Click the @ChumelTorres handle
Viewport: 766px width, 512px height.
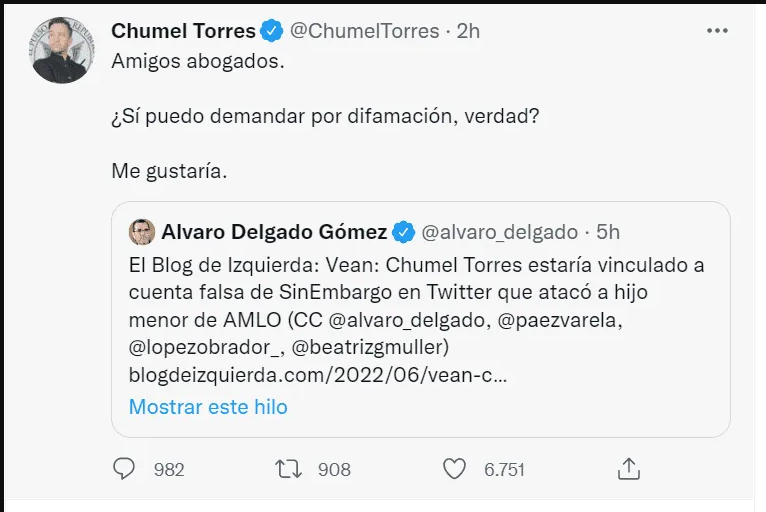tap(364, 31)
